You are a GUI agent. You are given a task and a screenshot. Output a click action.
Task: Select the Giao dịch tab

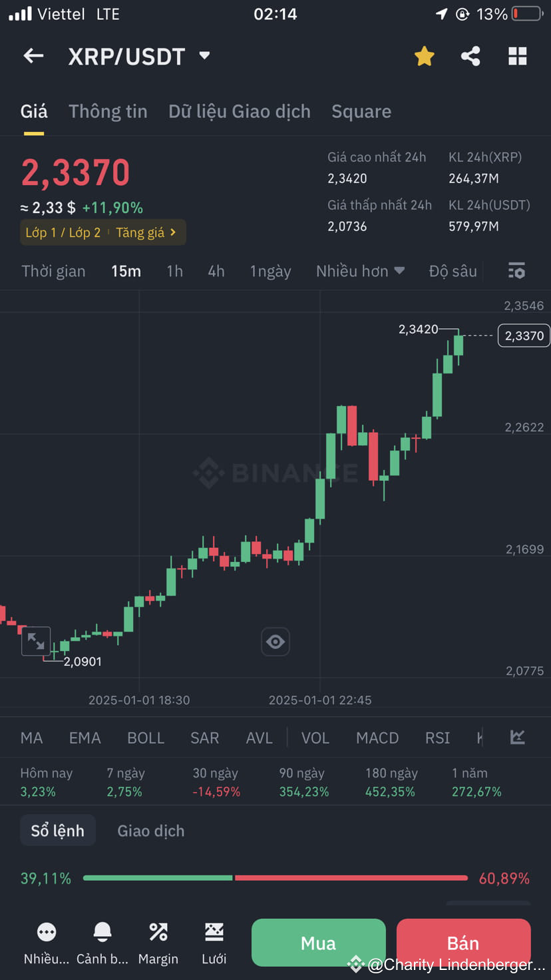pos(151,831)
